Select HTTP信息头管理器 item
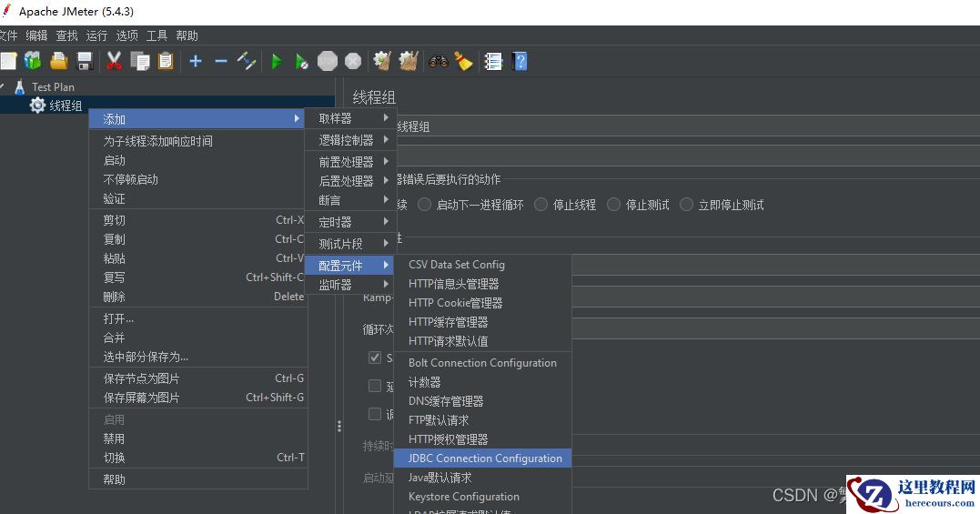980x514 pixels. tap(482, 284)
